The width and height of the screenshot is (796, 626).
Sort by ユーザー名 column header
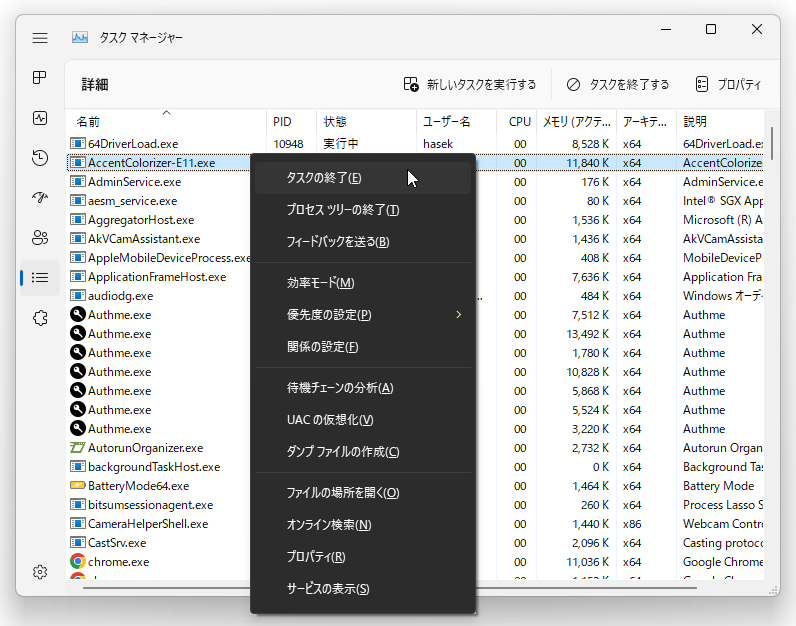pyautogui.click(x=456, y=121)
